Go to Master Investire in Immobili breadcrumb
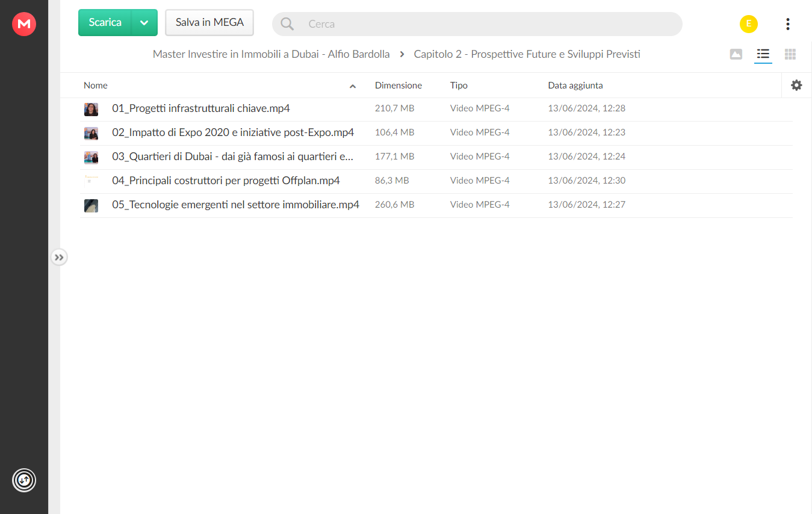812x514 pixels. pyautogui.click(x=271, y=54)
